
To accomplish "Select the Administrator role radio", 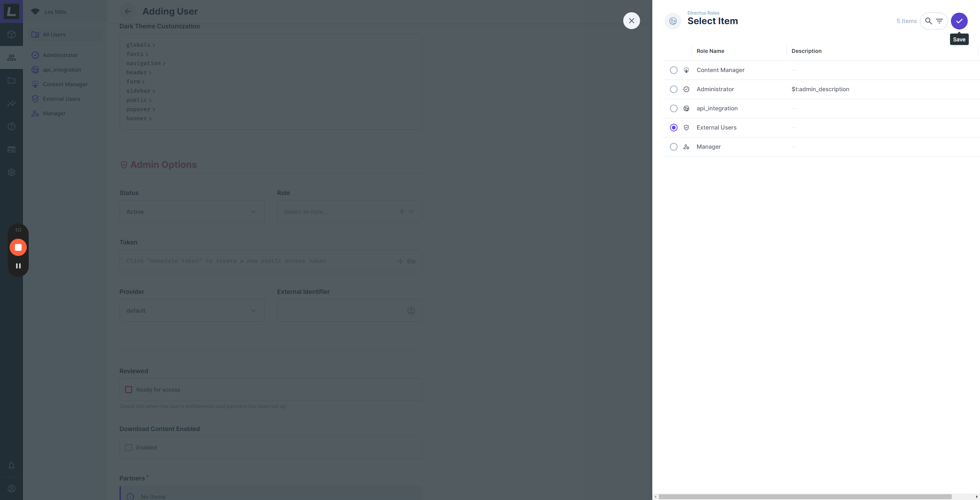I will tap(674, 89).
